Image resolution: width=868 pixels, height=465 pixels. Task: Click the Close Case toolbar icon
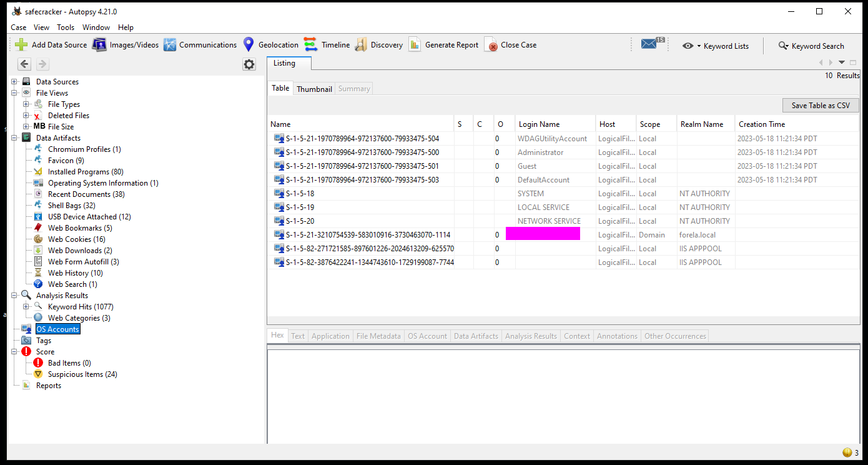(x=491, y=45)
